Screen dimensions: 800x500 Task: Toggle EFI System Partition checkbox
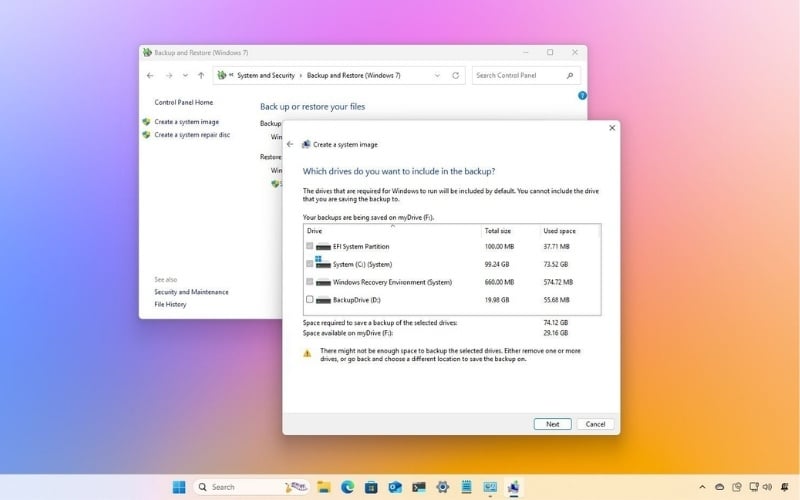pyautogui.click(x=310, y=246)
